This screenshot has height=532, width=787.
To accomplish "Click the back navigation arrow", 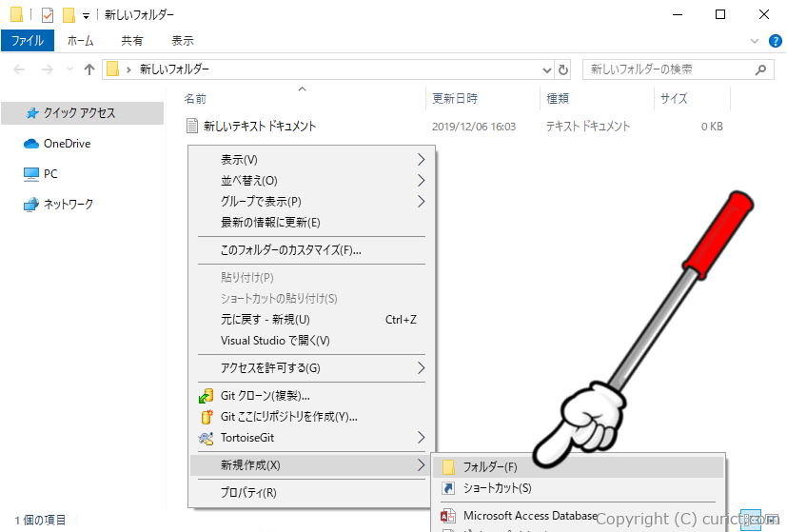I will [19, 69].
